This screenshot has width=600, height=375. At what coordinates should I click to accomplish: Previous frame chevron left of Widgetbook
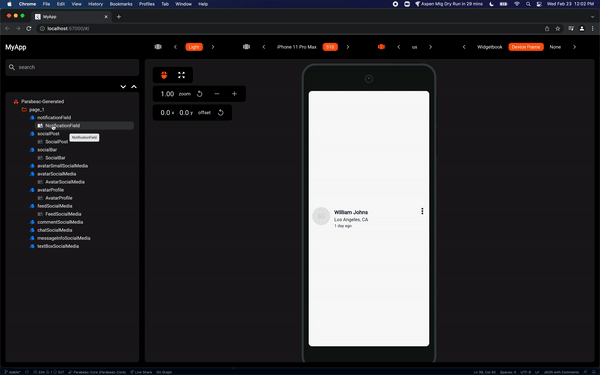(x=464, y=47)
